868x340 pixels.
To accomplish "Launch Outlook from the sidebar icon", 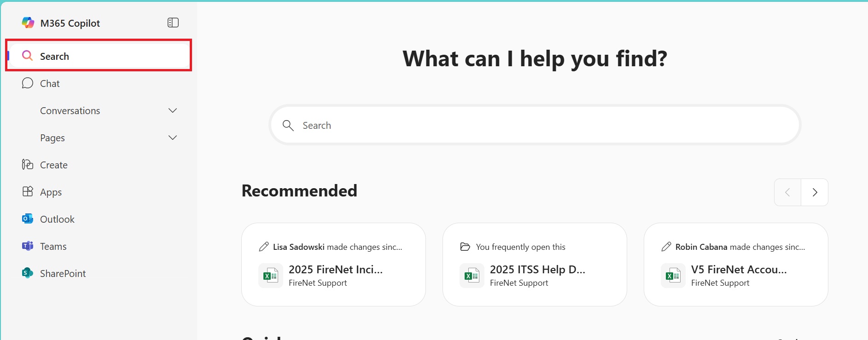I will pos(28,219).
